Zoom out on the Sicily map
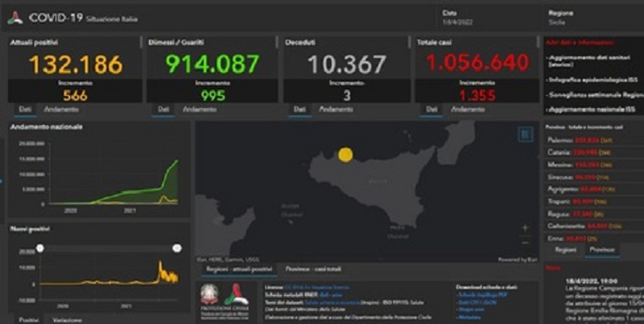Screen dimensions: 644x324 tap(525, 243)
